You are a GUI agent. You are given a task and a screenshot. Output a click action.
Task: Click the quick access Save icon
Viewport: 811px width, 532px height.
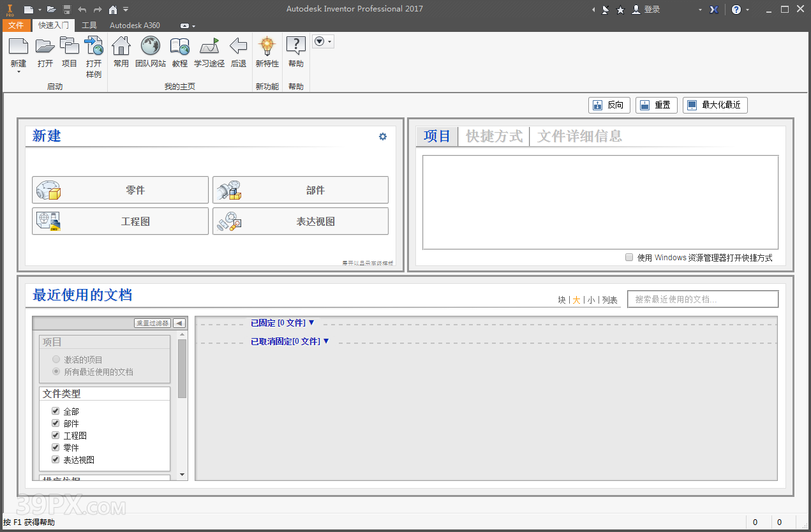point(67,9)
